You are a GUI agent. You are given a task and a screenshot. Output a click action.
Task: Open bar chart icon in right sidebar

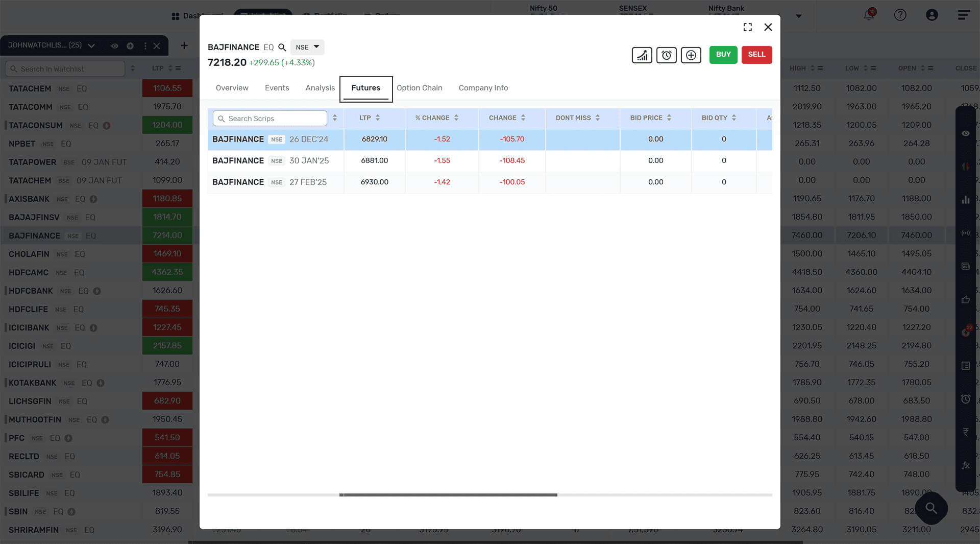point(965,200)
